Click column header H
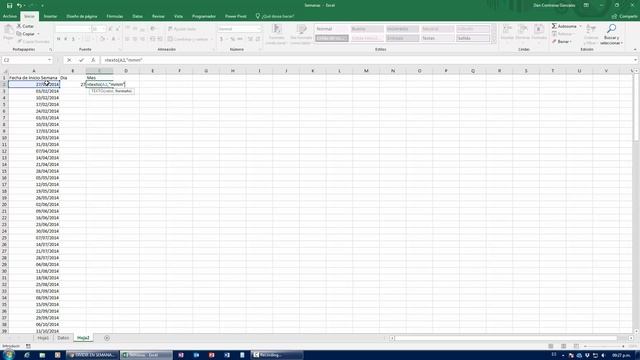 pos(233,71)
